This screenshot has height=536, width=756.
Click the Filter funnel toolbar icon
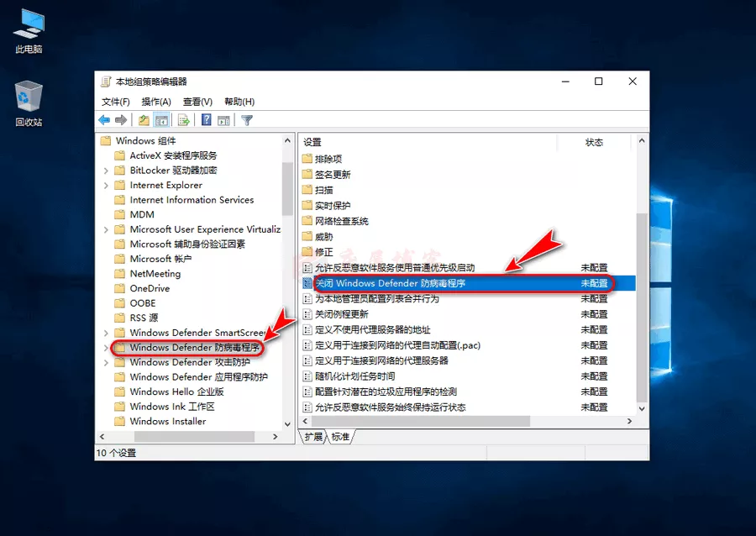coord(247,120)
